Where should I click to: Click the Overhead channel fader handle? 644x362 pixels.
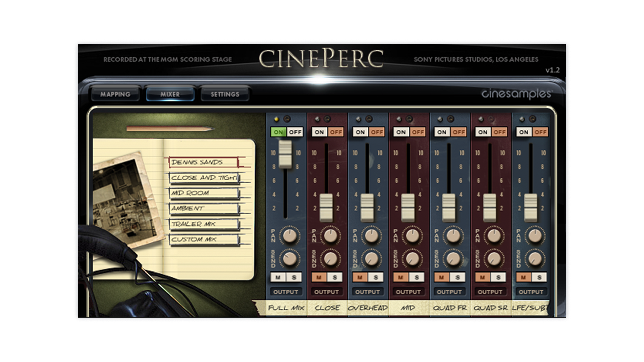point(367,207)
